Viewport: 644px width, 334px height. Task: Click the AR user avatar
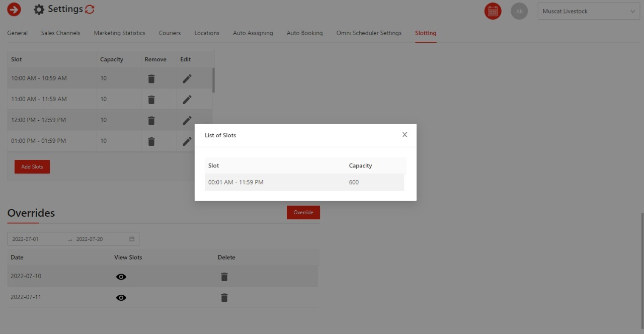click(x=519, y=11)
